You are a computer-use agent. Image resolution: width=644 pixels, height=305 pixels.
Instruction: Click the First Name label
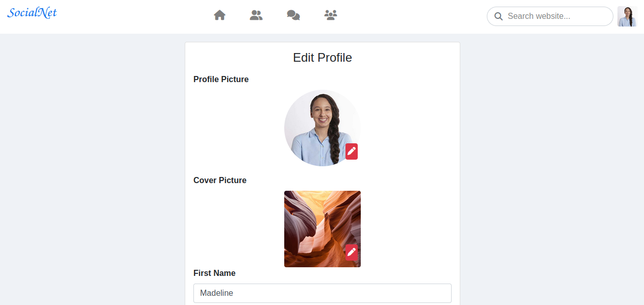[214, 273]
